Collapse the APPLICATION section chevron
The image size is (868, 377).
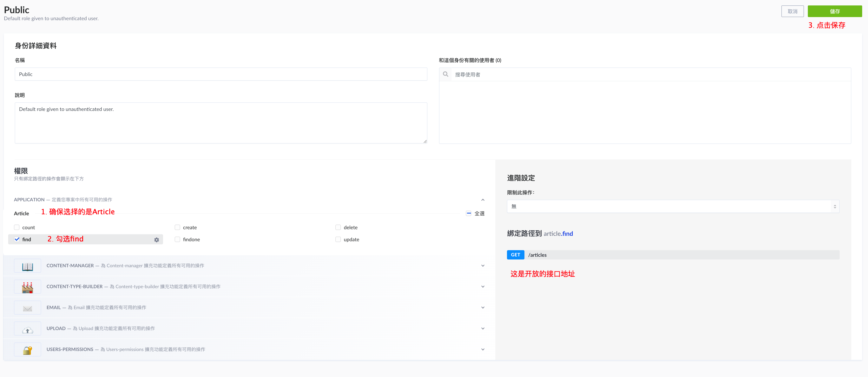pyautogui.click(x=483, y=200)
